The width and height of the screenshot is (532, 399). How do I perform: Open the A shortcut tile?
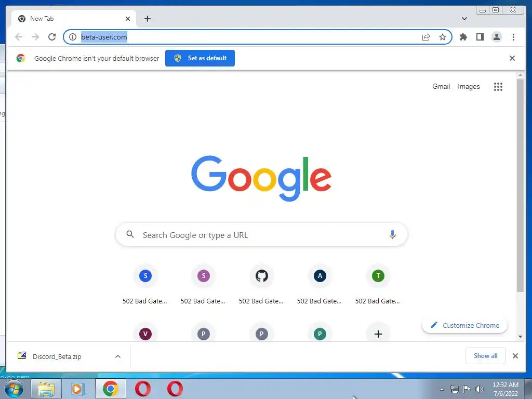[320, 276]
